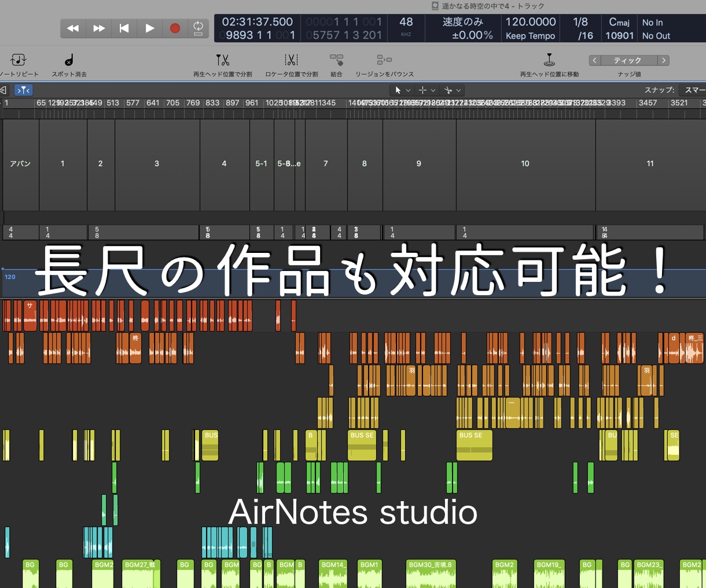Click the Rewind transport button

click(73, 28)
